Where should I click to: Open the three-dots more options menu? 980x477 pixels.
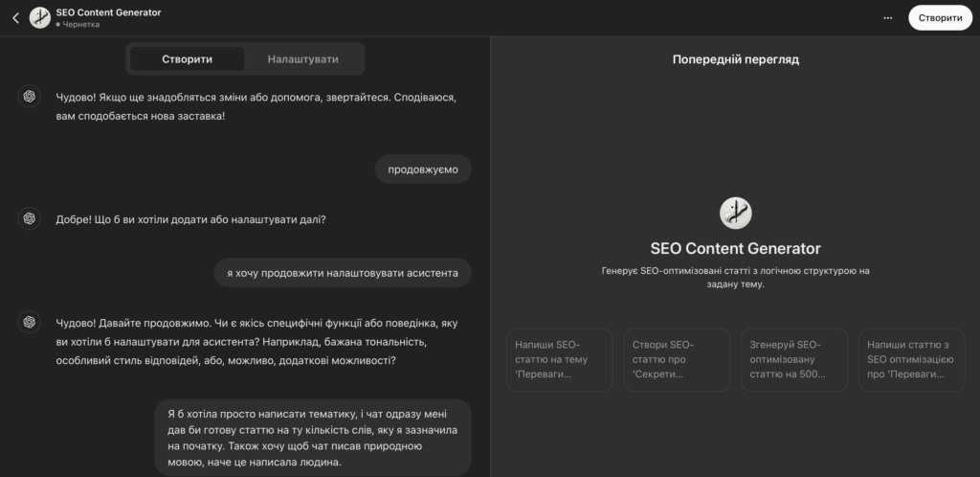pyautogui.click(x=887, y=17)
